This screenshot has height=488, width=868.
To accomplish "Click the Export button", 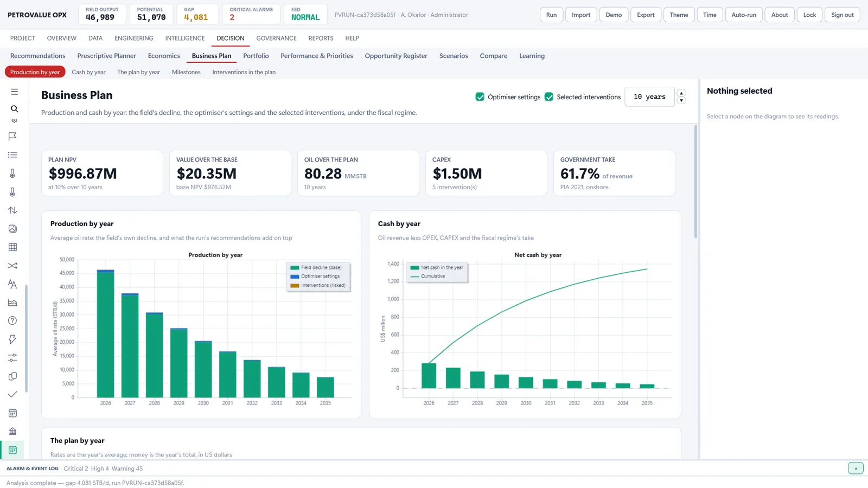I will (646, 15).
